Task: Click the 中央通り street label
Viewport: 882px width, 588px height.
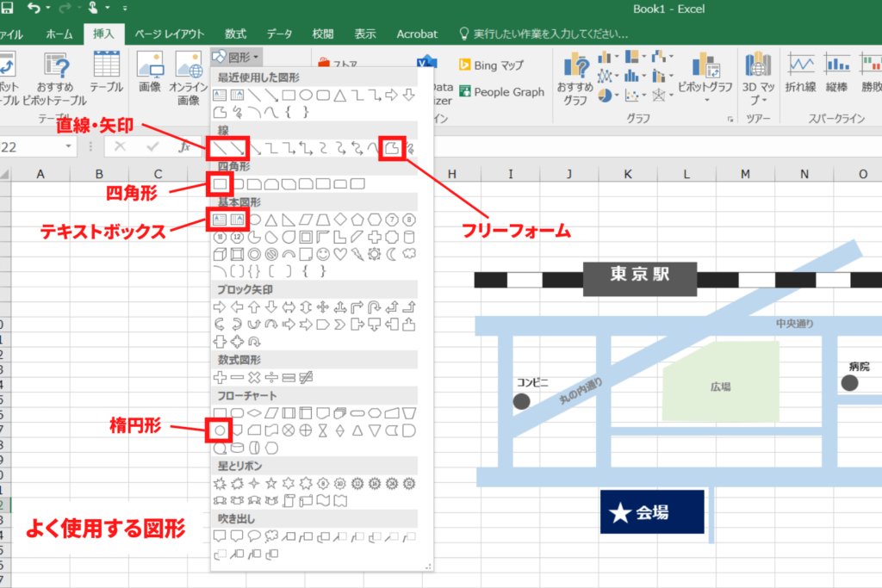Action: click(x=794, y=324)
